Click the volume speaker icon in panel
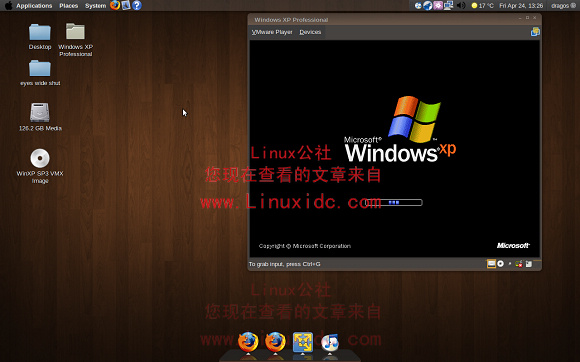Screen dimensions: 580x362 pyautogui.click(x=461, y=6)
